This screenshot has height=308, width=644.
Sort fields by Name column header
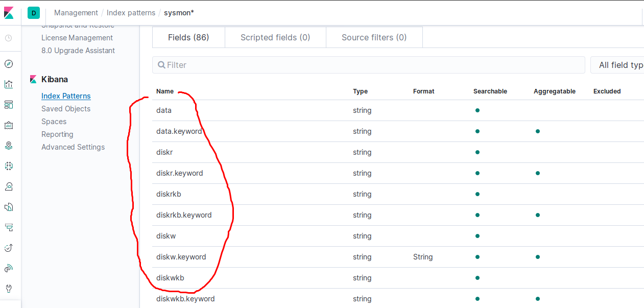tap(165, 91)
